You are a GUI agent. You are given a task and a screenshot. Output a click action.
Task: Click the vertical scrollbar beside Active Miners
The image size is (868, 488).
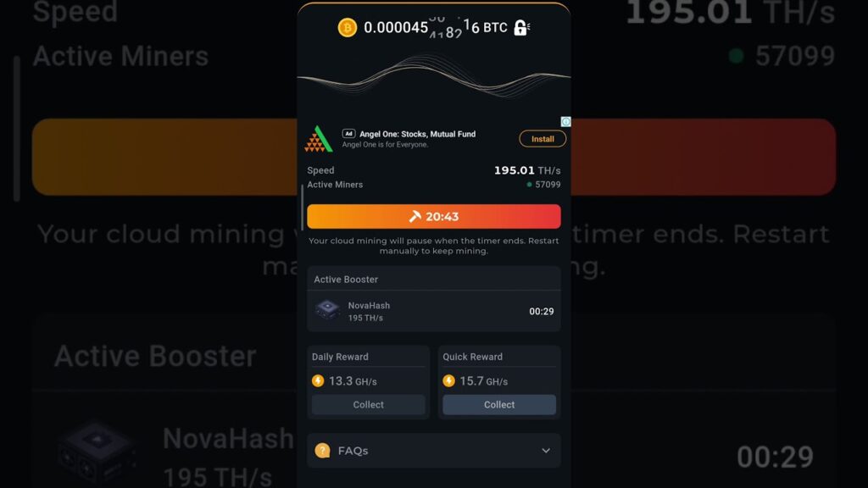(303, 207)
